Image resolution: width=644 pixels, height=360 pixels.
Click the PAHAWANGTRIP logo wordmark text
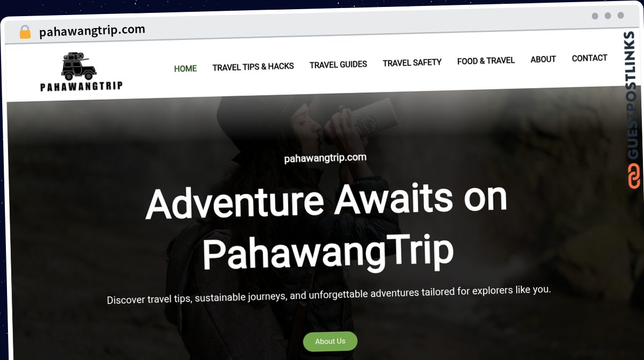tap(81, 86)
